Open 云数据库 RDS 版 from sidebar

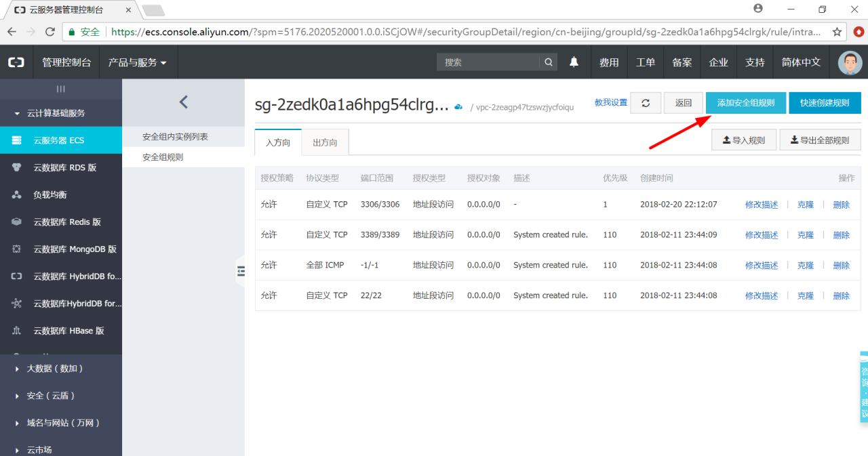point(64,167)
